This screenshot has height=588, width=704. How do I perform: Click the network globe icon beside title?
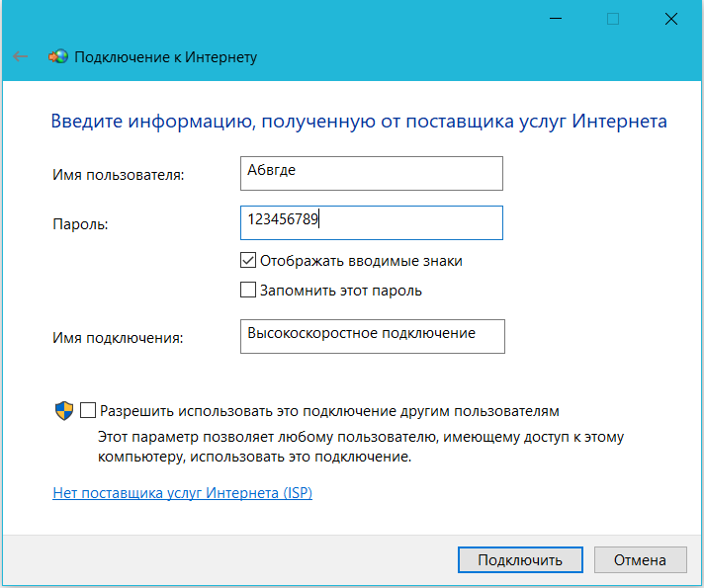coord(58,57)
